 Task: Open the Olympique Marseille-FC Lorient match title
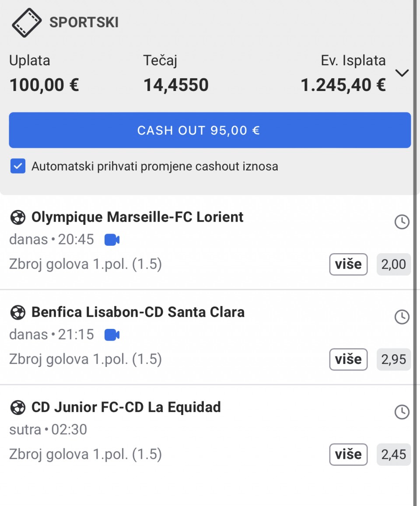(137, 217)
